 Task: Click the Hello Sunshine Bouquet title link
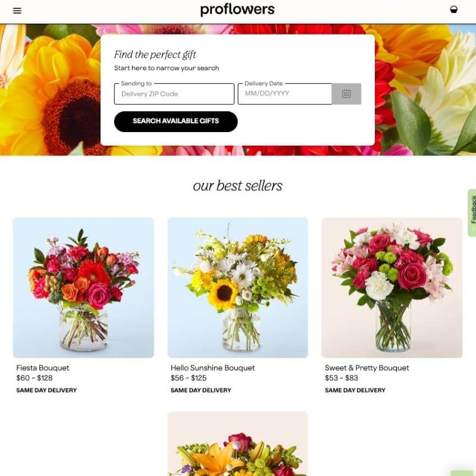[x=213, y=368]
